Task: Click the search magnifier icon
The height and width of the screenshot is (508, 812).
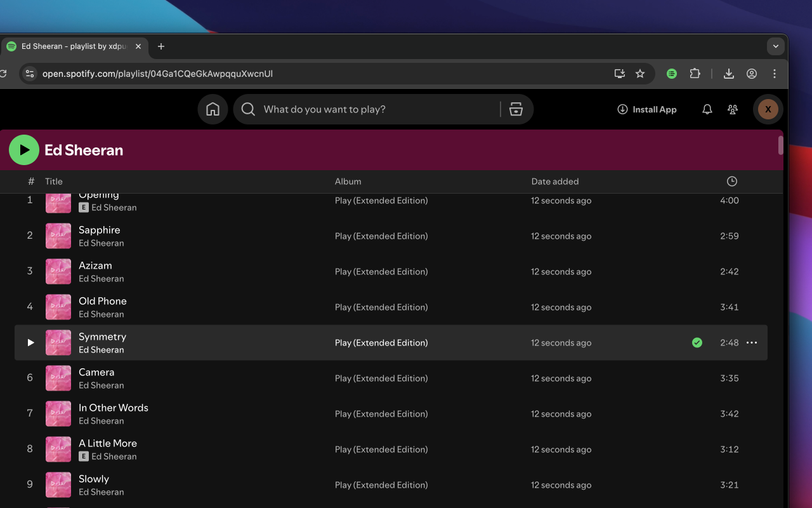Action: tap(248, 109)
